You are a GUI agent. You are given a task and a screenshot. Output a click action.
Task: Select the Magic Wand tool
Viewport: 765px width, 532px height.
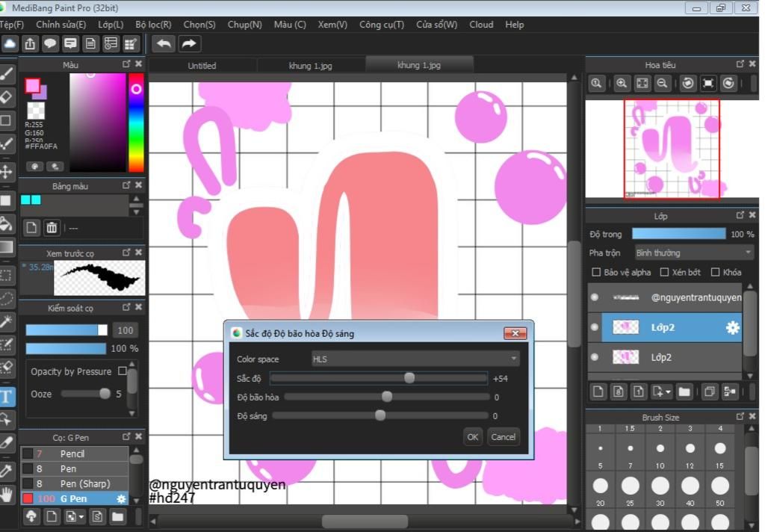[6, 321]
